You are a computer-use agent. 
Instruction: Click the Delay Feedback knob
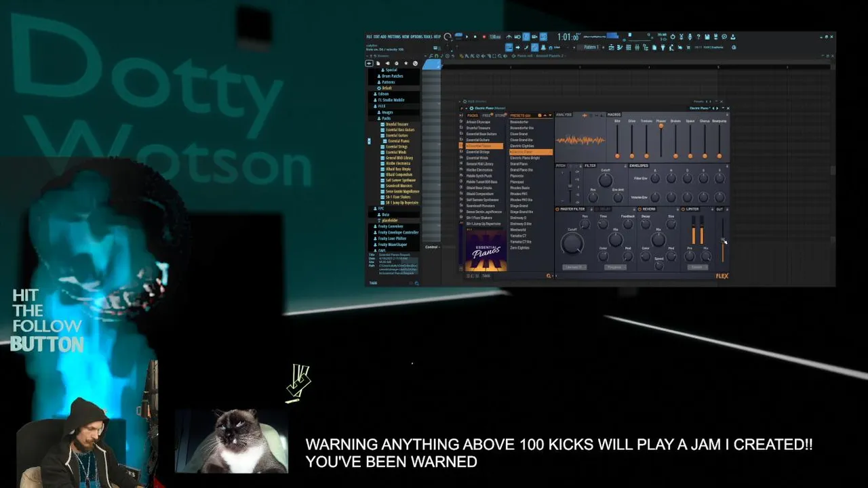point(628,224)
